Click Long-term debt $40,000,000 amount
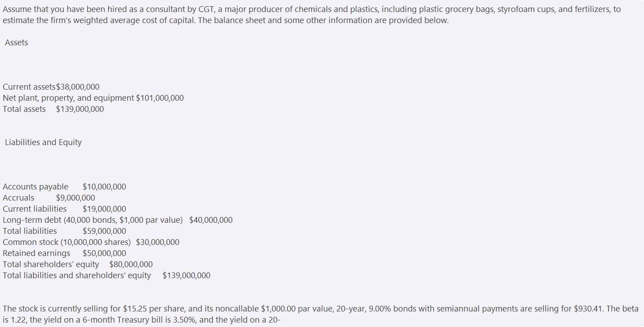The width and height of the screenshot is (644, 327). 211,220
